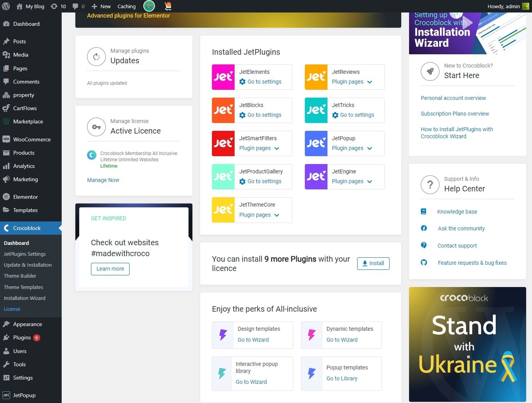The width and height of the screenshot is (532, 403).
Task: Open How to Install JetPlugins link
Action: click(x=457, y=133)
